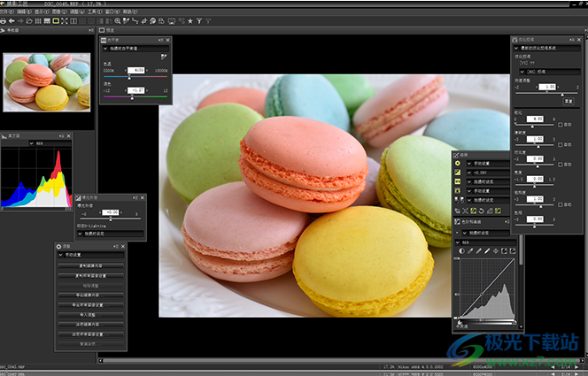
Task: Toggle the Auto checkbox for sharpening (锐化)
Action: coord(561,125)
